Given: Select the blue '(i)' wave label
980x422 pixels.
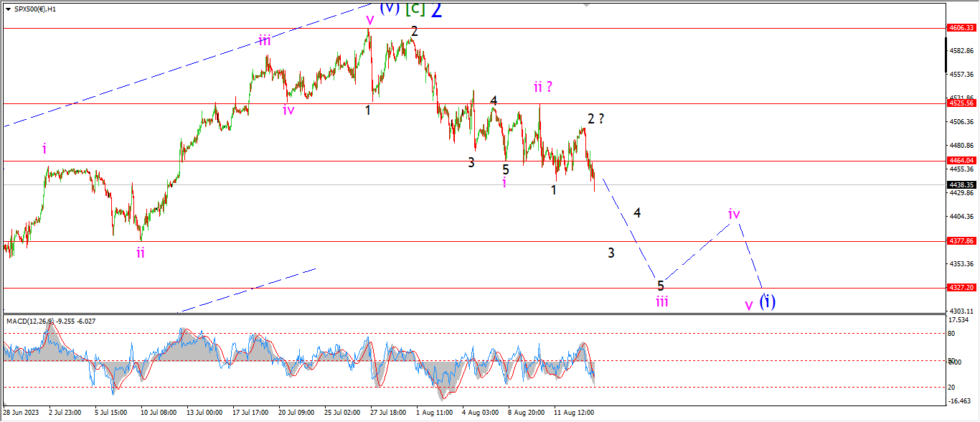Looking at the screenshot, I should (768, 301).
